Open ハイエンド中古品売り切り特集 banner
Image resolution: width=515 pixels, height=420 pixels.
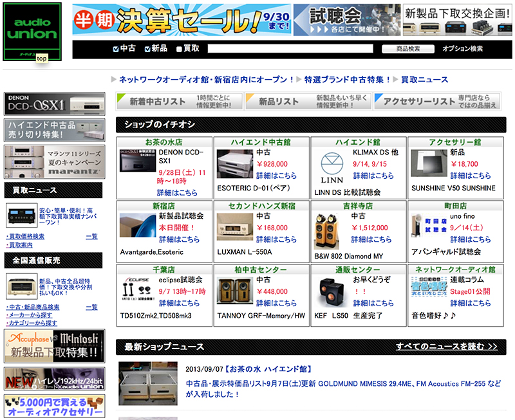[x=55, y=131]
